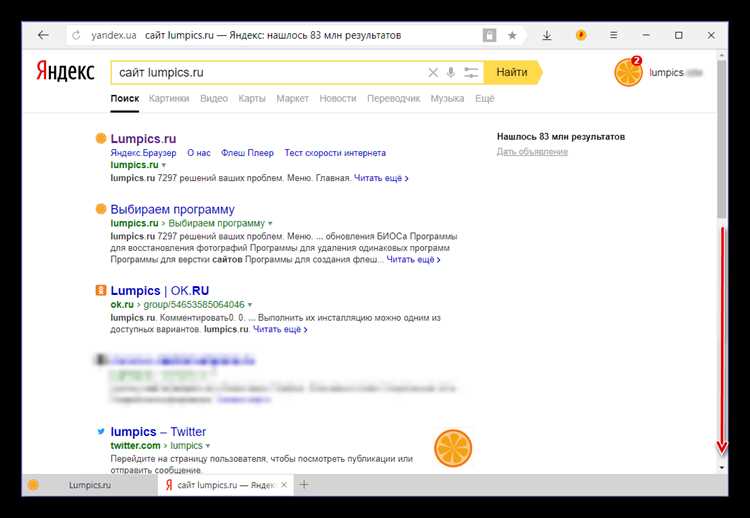This screenshot has height=518, width=750.
Task: Open the lumpics – Twitter result title
Action: point(158,432)
